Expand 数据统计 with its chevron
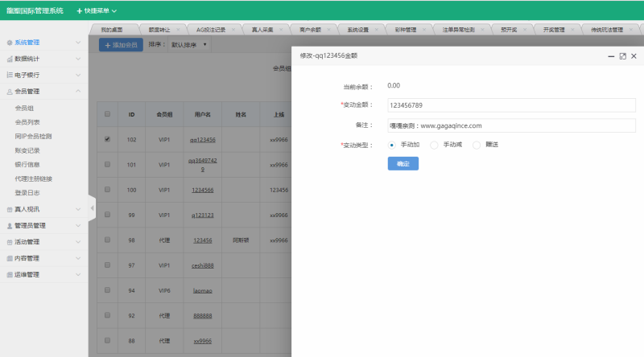The width and height of the screenshot is (644, 357). point(78,59)
